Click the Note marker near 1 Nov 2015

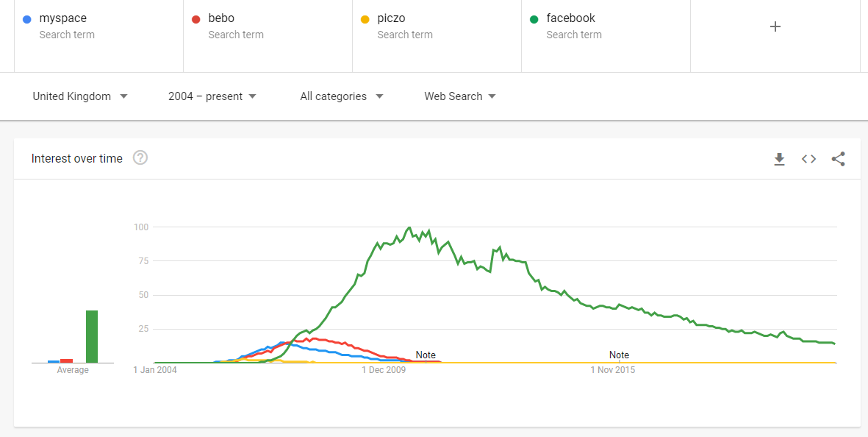tap(619, 355)
